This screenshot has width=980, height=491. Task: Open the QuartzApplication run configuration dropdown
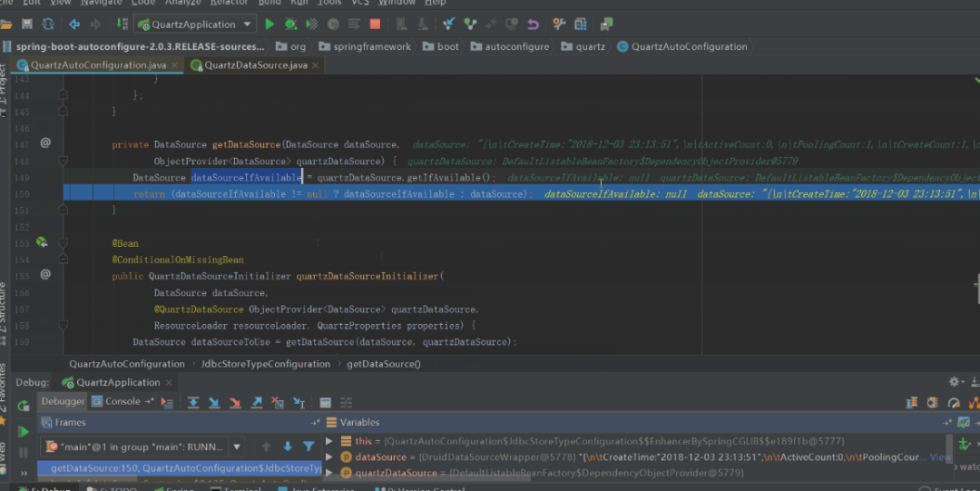(196, 25)
